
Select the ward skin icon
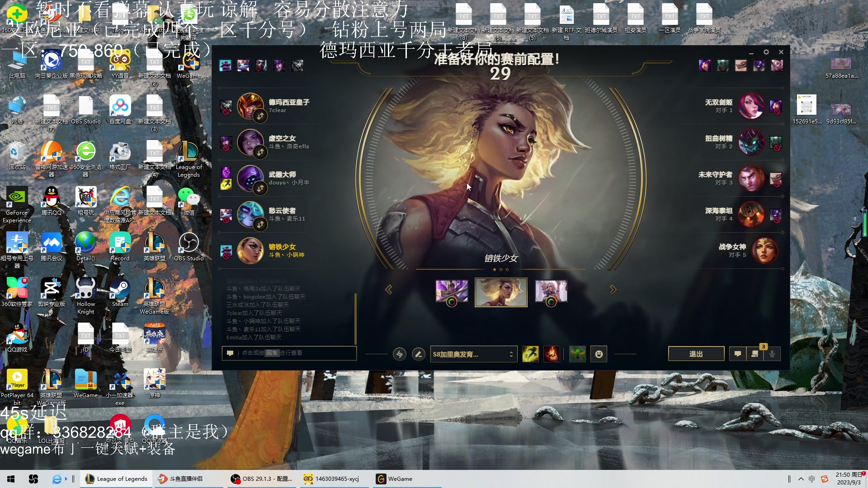coord(577,354)
